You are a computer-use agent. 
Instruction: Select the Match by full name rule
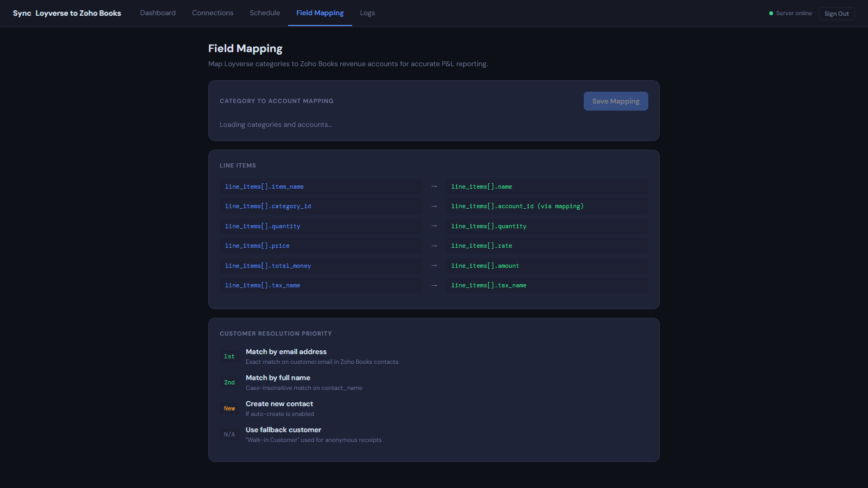click(x=278, y=378)
